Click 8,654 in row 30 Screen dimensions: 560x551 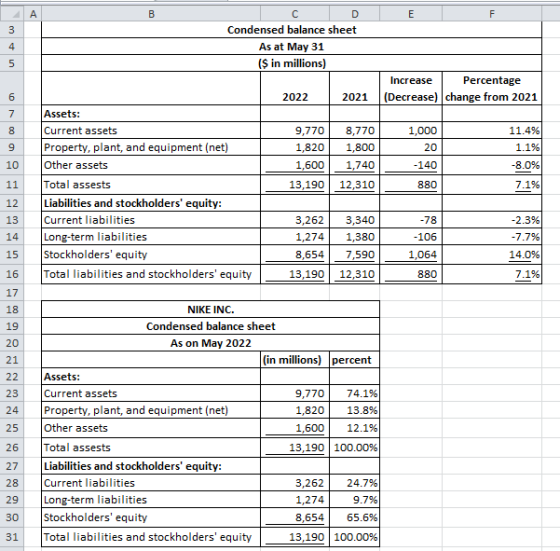click(x=295, y=517)
